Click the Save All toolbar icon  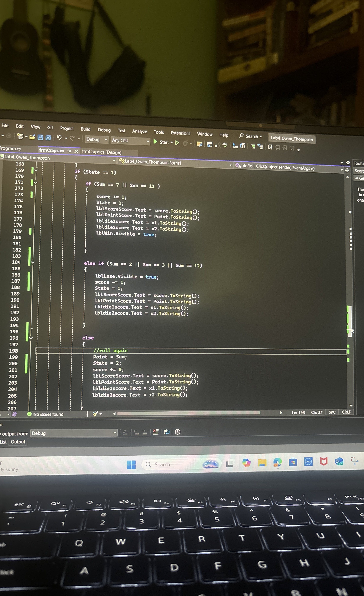coord(48,138)
